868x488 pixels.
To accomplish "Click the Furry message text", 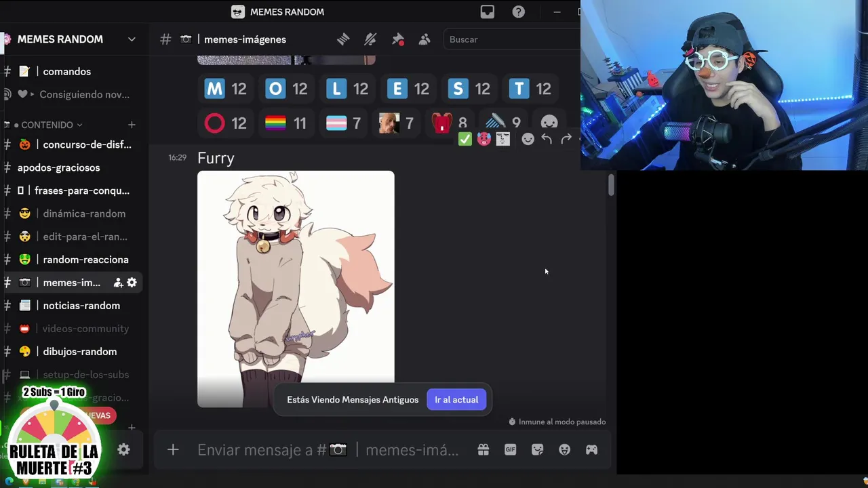I will [216, 158].
